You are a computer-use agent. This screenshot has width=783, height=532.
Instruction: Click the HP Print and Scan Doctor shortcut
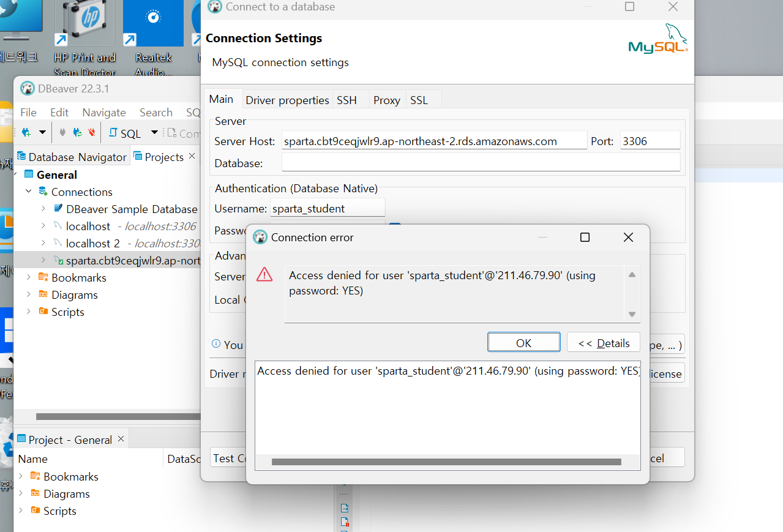pos(84,39)
